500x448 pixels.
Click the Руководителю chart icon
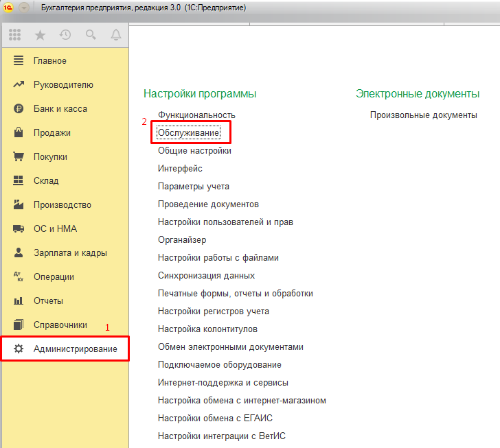click(19, 84)
